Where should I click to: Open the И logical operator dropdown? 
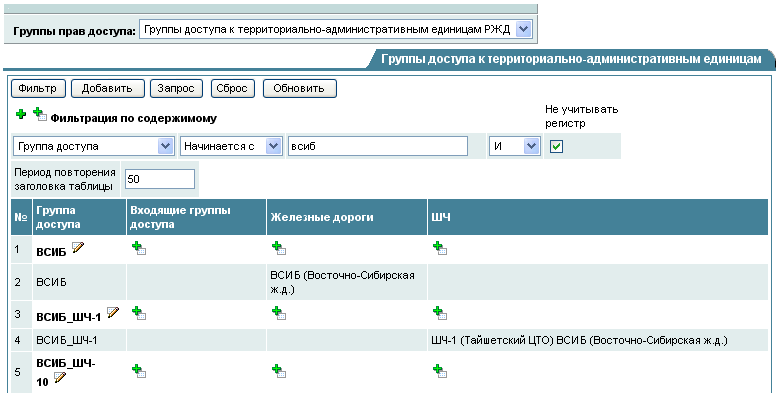point(514,146)
